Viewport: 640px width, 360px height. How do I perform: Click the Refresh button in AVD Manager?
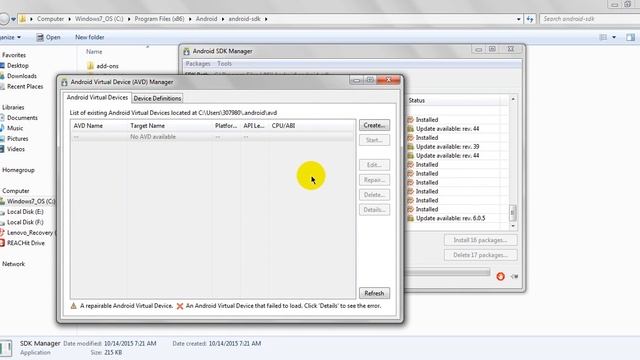374,293
